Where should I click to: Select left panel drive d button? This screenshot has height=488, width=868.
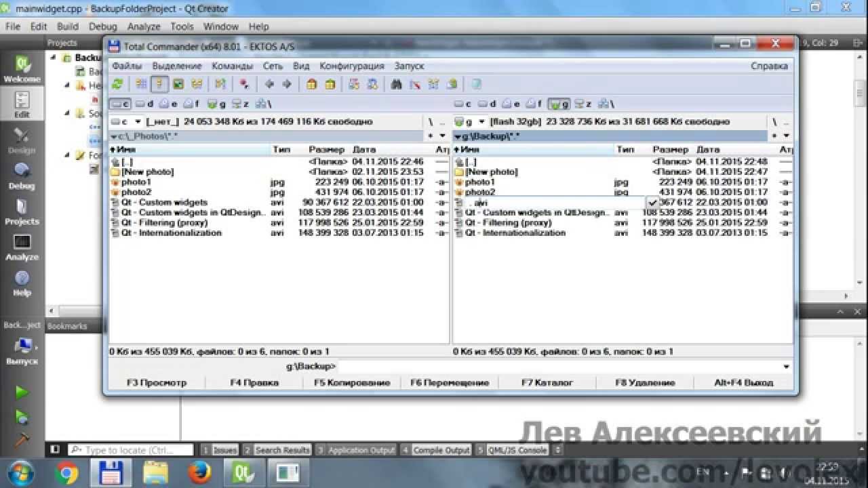click(144, 104)
